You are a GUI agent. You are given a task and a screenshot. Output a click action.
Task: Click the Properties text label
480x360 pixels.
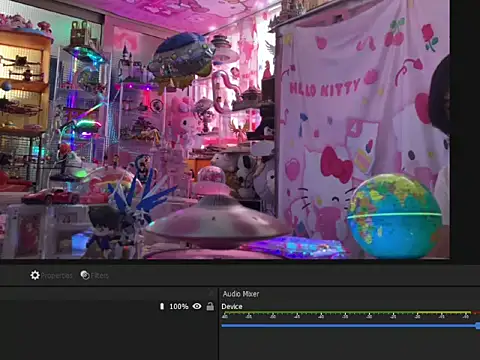point(56,276)
